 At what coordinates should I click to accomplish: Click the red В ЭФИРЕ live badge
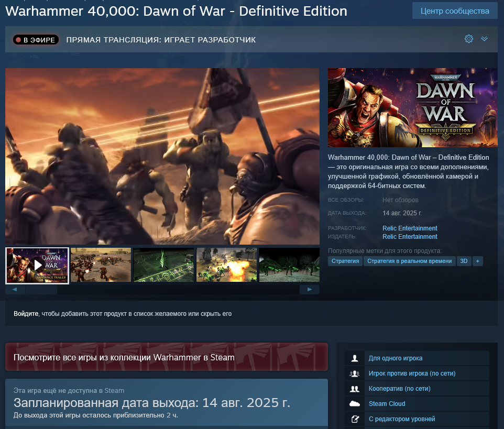click(36, 40)
